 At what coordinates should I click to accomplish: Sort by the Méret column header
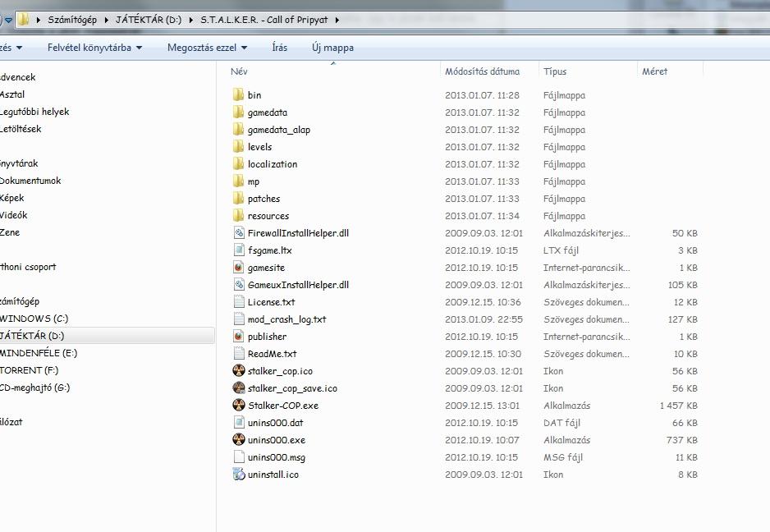[670, 71]
